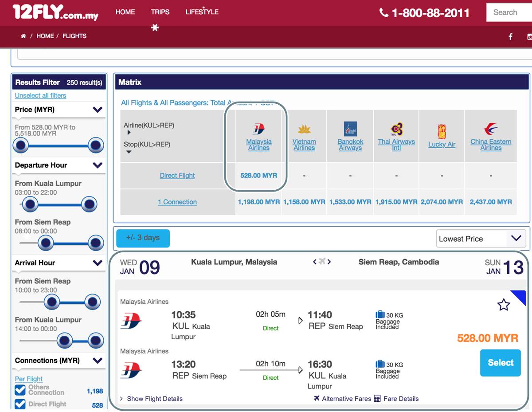
Task: Click Alternative Fares airplane icon
Action: click(317, 398)
